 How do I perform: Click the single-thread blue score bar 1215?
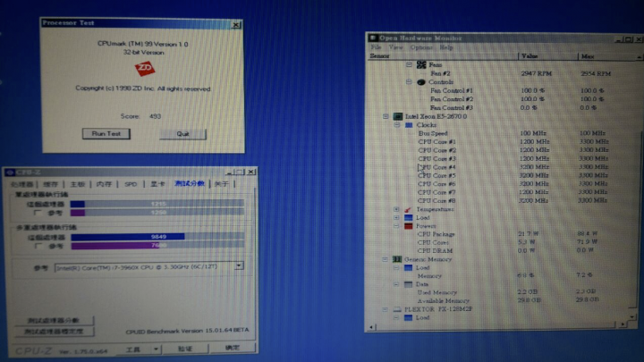pyautogui.click(x=78, y=204)
